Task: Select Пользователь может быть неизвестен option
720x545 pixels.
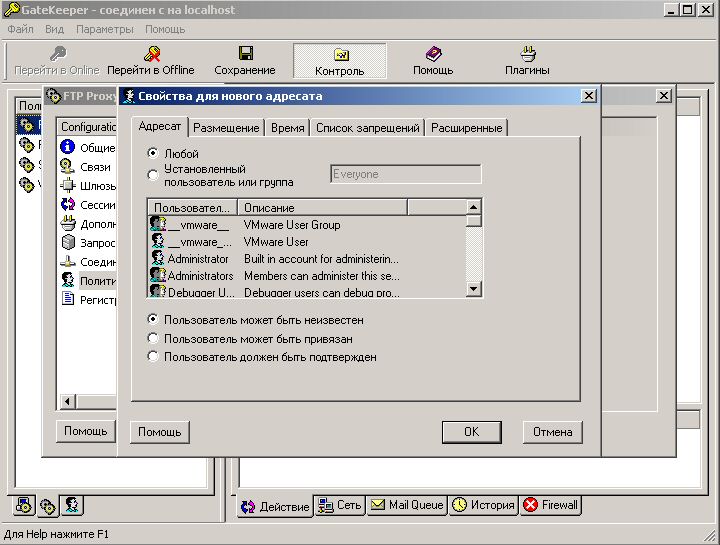Action: tap(153, 319)
